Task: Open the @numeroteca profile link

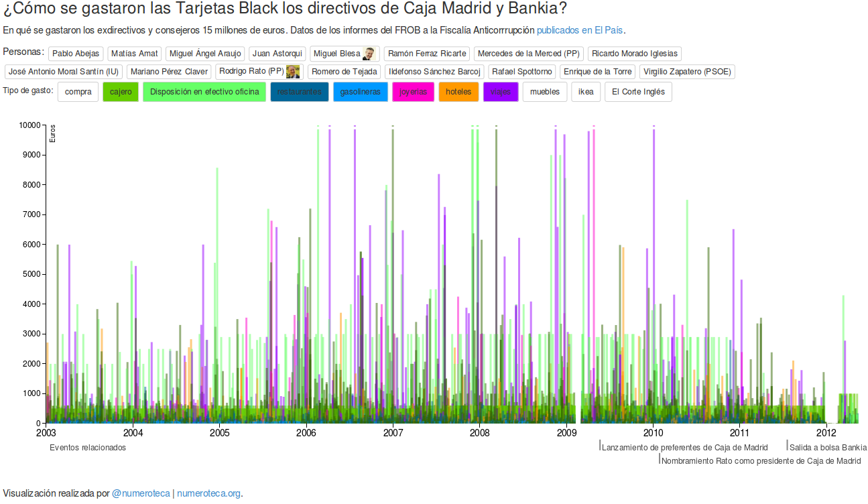Action: [x=141, y=493]
